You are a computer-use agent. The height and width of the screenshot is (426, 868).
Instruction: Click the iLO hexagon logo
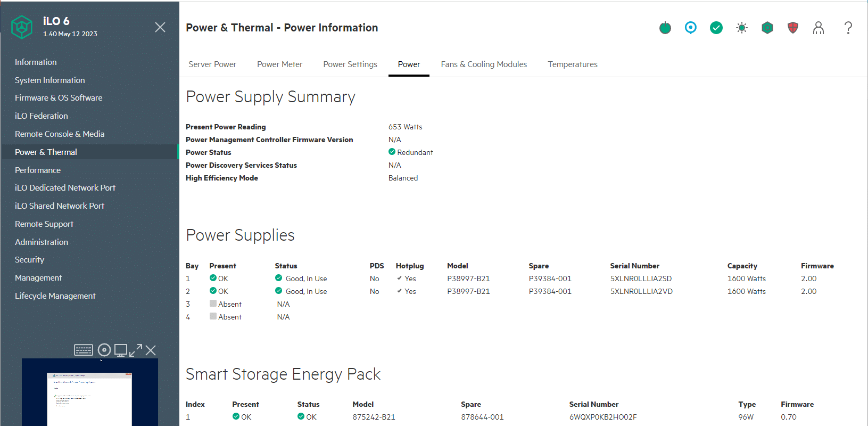22,27
